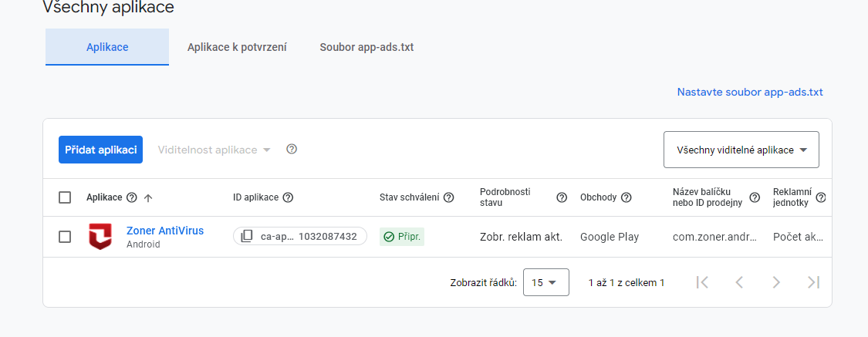
Task: Open the Všechny viditelné aplikace filter dropdown
Action: [x=741, y=150]
